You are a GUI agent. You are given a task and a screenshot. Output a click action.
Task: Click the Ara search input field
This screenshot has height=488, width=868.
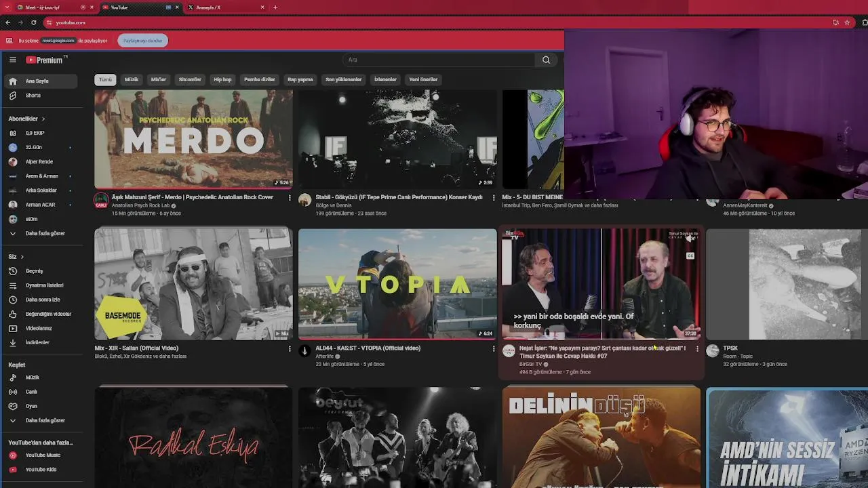tap(439, 60)
